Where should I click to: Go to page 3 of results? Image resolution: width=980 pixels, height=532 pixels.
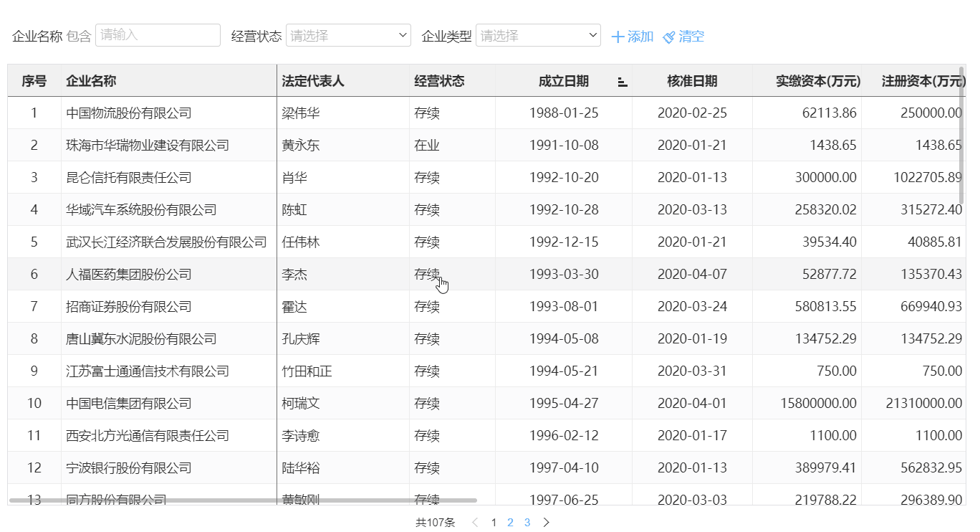pyautogui.click(x=527, y=523)
